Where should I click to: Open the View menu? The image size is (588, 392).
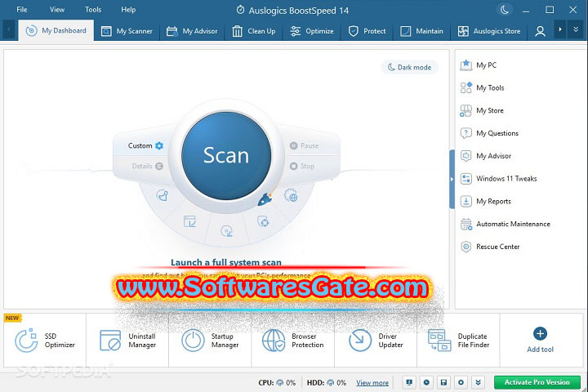tap(57, 10)
